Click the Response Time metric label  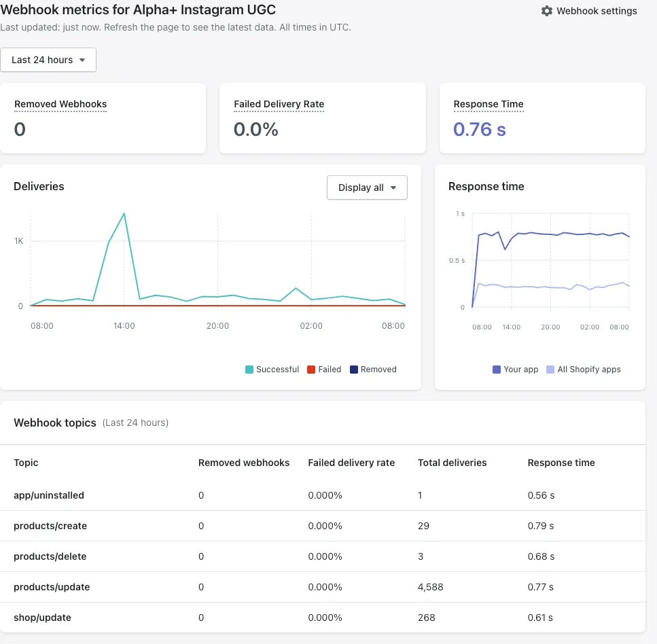[489, 104]
